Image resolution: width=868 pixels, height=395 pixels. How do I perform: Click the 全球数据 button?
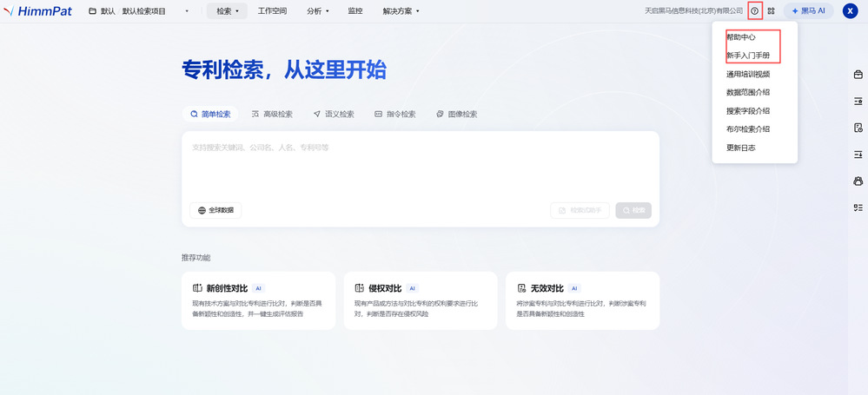(215, 210)
